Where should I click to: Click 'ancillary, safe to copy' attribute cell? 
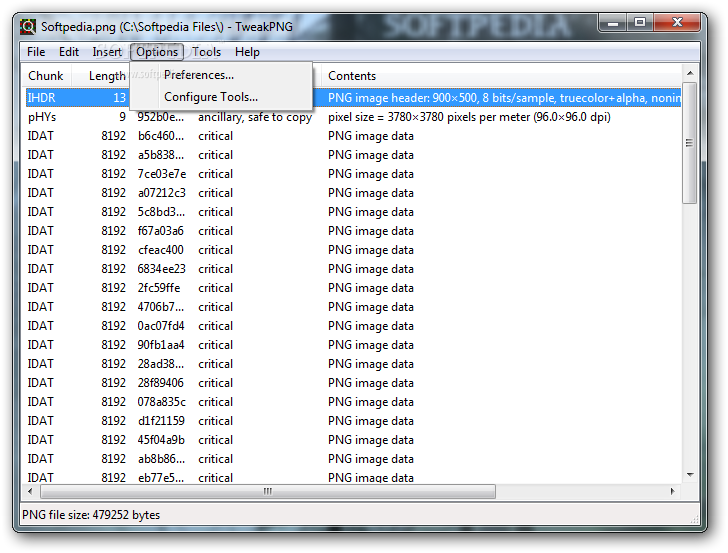click(255, 117)
